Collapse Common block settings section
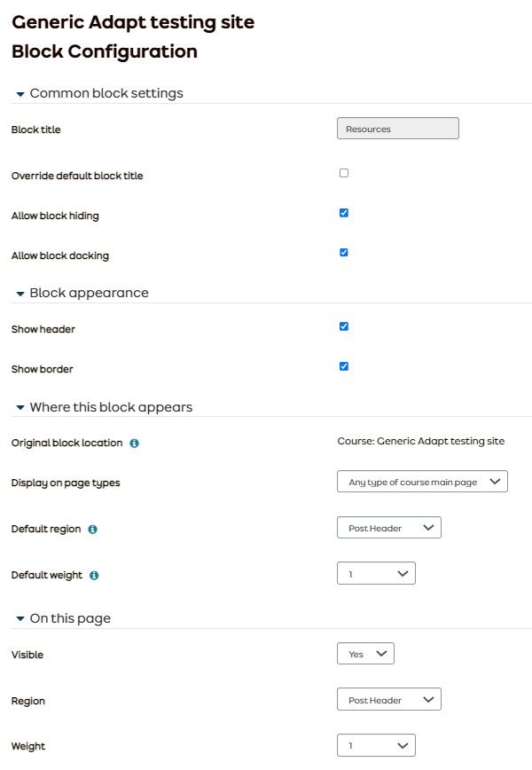 20,94
